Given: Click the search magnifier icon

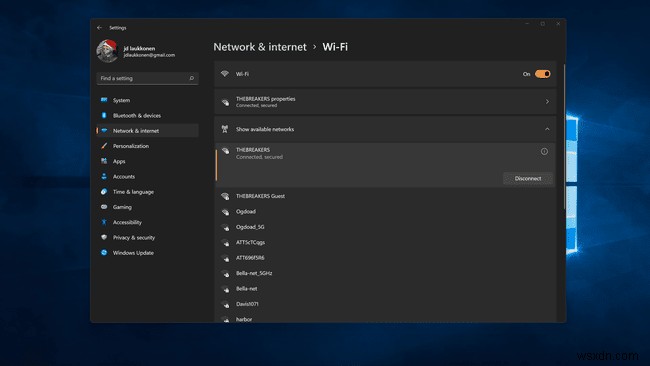Looking at the screenshot, I should pos(192,78).
